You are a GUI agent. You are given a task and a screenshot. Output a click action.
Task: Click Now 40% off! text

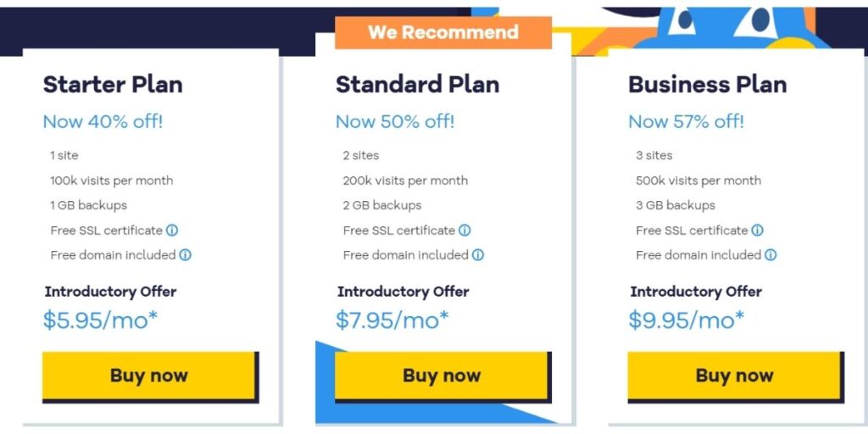click(x=103, y=122)
